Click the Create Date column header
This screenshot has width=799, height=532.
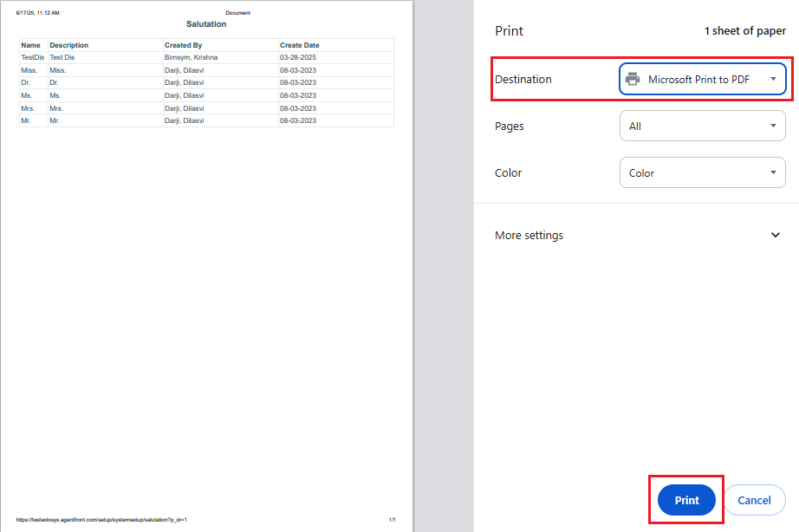pos(299,45)
